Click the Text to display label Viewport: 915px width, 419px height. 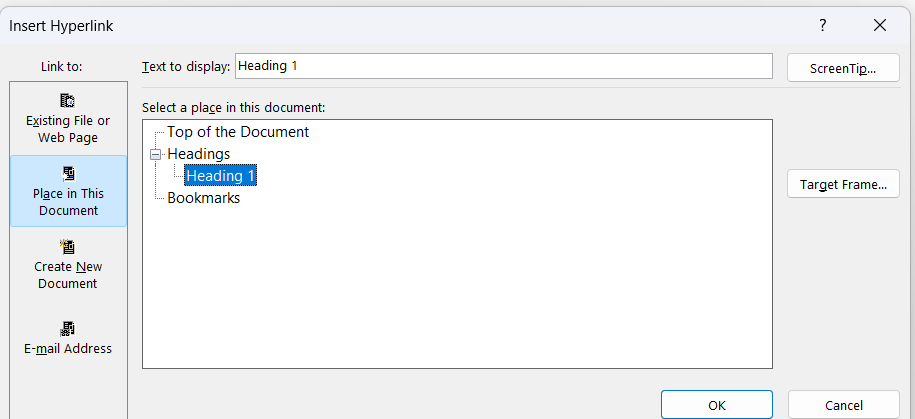coord(186,67)
